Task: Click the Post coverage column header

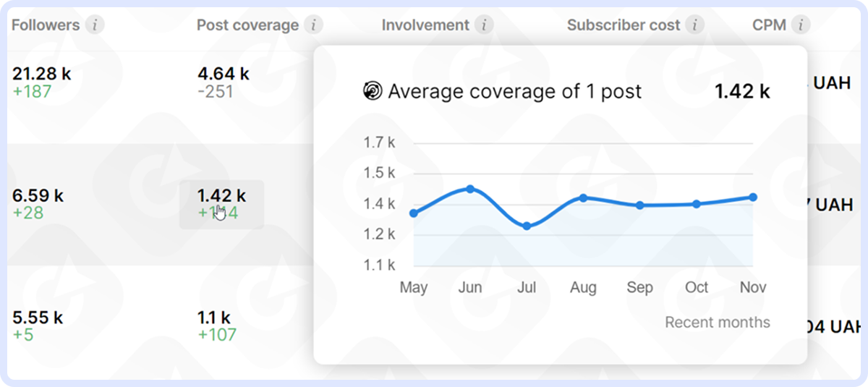Action: click(x=247, y=25)
